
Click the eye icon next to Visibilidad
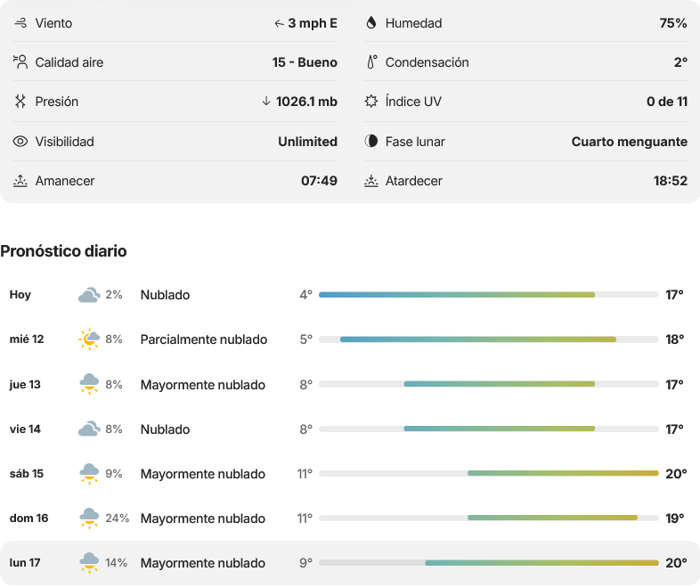point(20,142)
